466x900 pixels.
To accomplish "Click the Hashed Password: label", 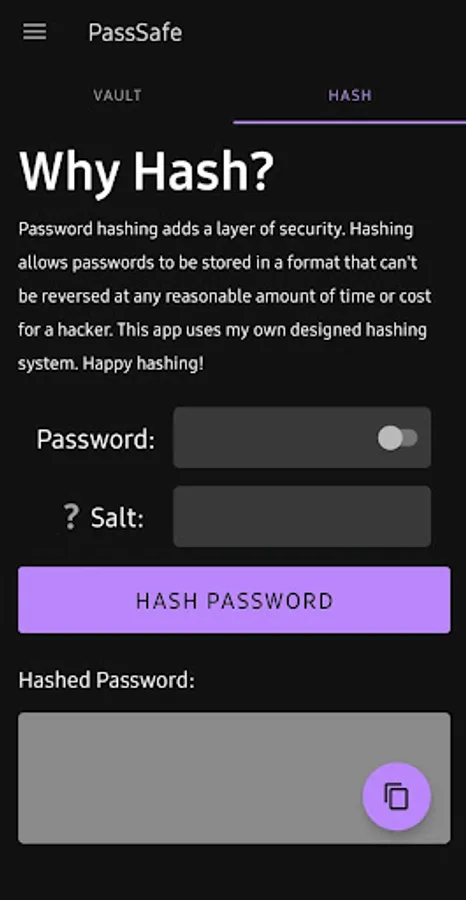I will [x=107, y=680].
